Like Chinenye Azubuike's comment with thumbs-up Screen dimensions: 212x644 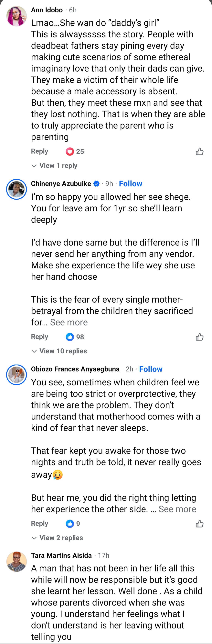pyautogui.click(x=199, y=337)
